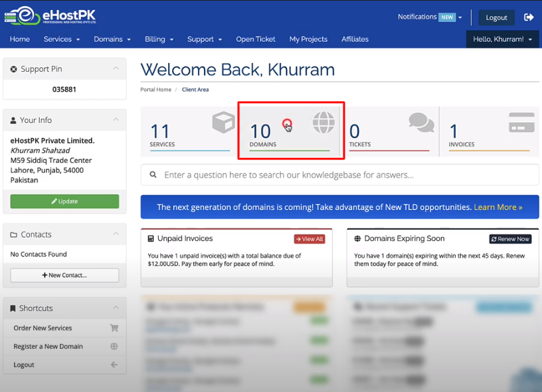Click the search magnifier icon in knowledgebase bar
542x392 pixels.
(x=153, y=175)
